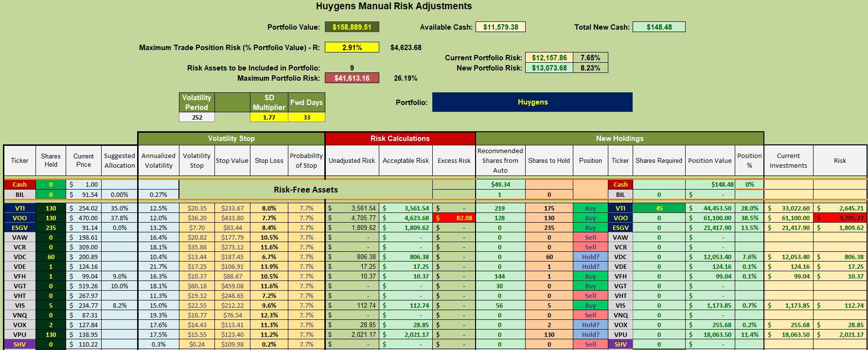Screen dimensions: 868x350
Task: Click the Volatility Stop section header
Action: [x=231, y=139]
